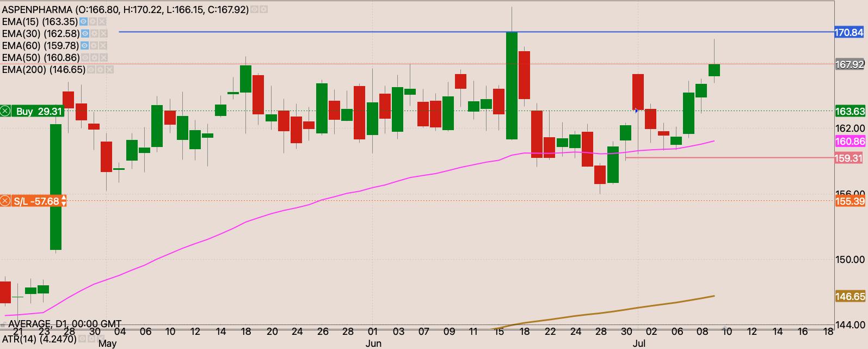The image size is (868, 349).
Task: Click the Buy 29.31 position label
Action: [38, 111]
